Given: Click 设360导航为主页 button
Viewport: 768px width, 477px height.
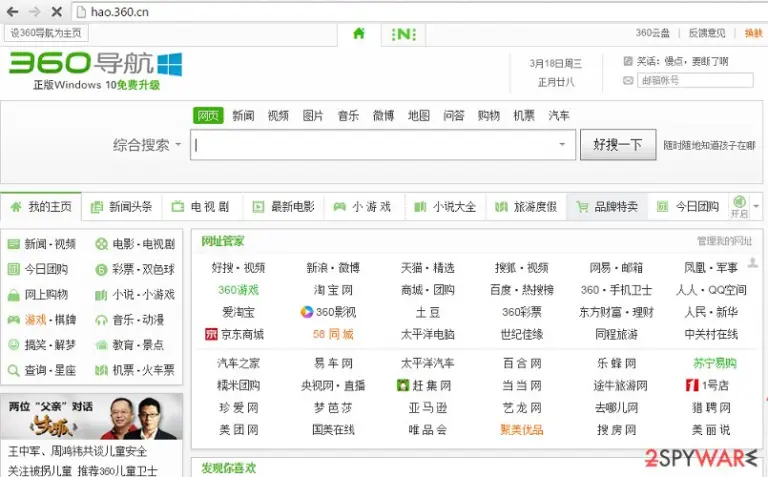Looking at the screenshot, I should click(46, 33).
